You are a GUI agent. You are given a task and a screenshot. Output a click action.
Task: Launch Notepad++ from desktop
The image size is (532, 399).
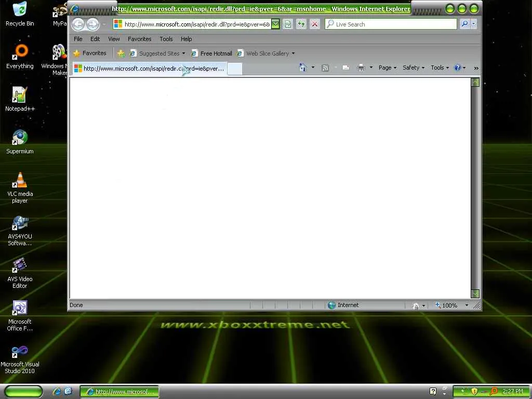(20, 99)
